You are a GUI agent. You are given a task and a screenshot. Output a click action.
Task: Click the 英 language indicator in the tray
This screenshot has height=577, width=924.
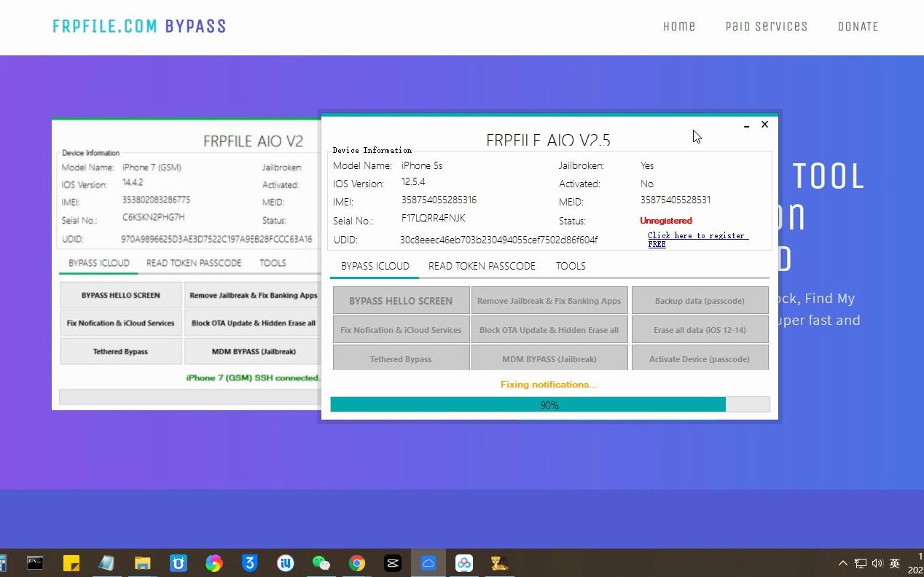(x=894, y=562)
